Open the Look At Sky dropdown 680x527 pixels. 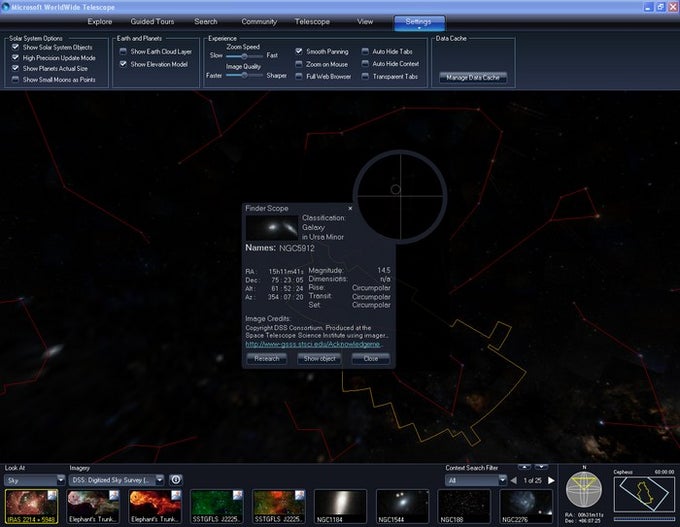[x=35, y=480]
